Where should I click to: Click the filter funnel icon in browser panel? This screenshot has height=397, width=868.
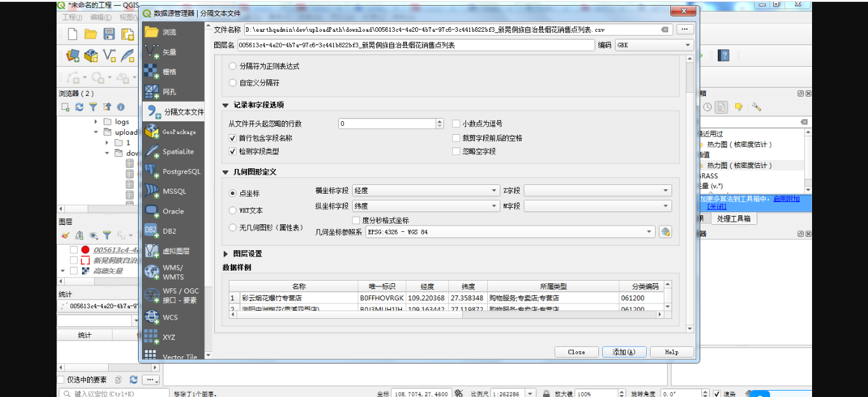(x=93, y=107)
